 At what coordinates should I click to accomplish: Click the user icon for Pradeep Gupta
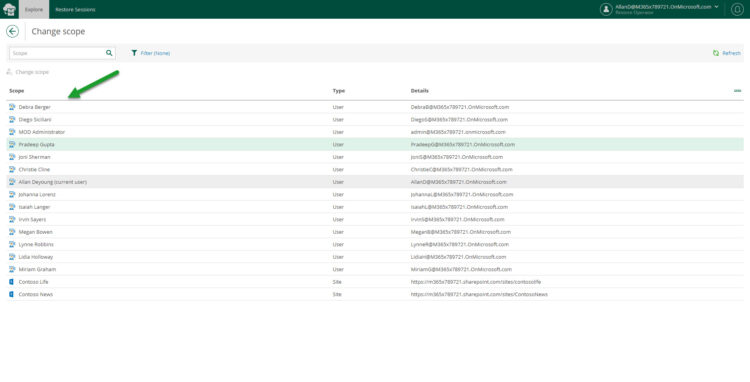click(12, 144)
